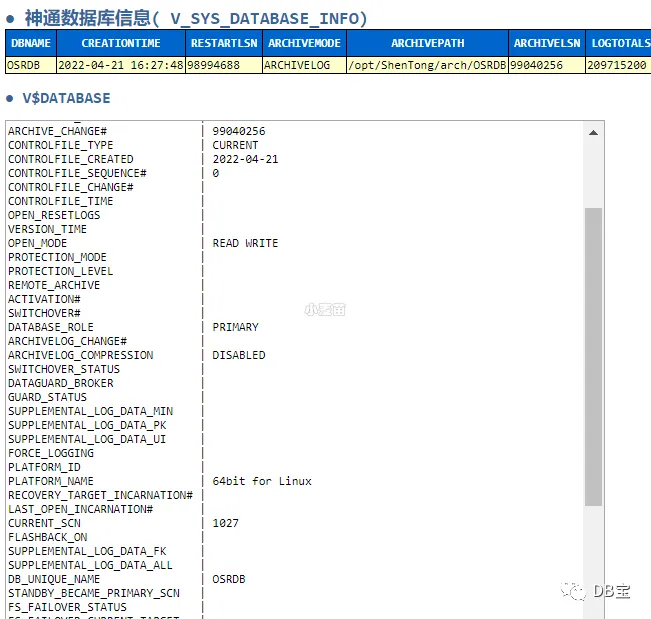Click the SUPPLEMENTAL_LOG_DATA_ALL row label
The image size is (651, 619).
click(x=91, y=565)
